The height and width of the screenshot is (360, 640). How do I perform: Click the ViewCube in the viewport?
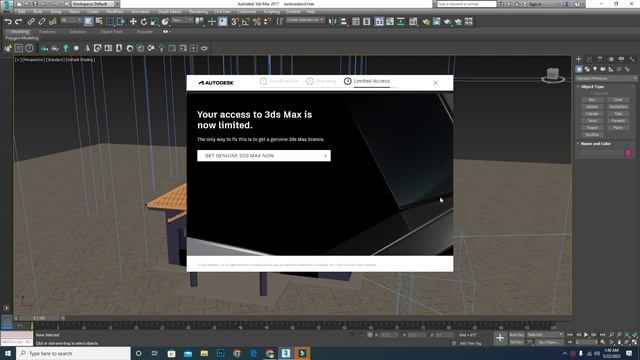point(553,75)
